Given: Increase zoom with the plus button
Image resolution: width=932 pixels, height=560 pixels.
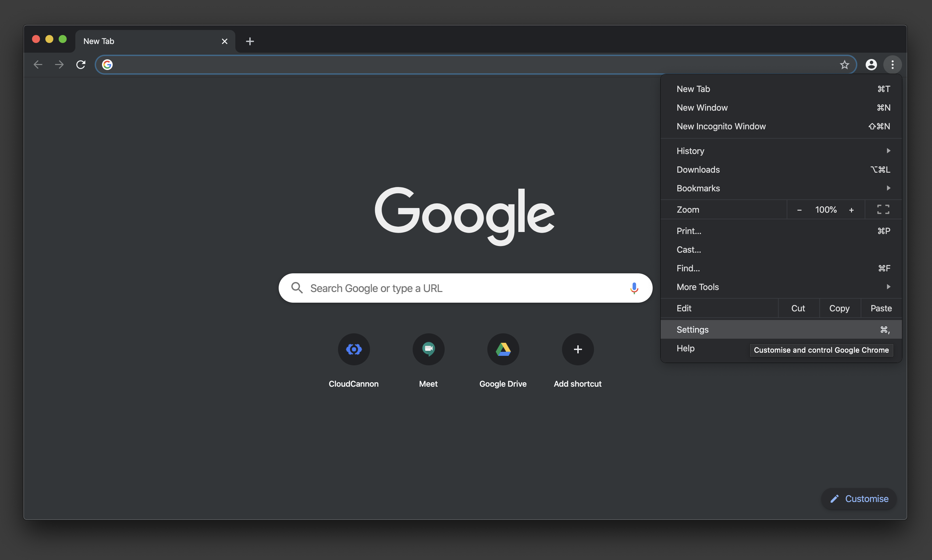Looking at the screenshot, I should [x=851, y=210].
